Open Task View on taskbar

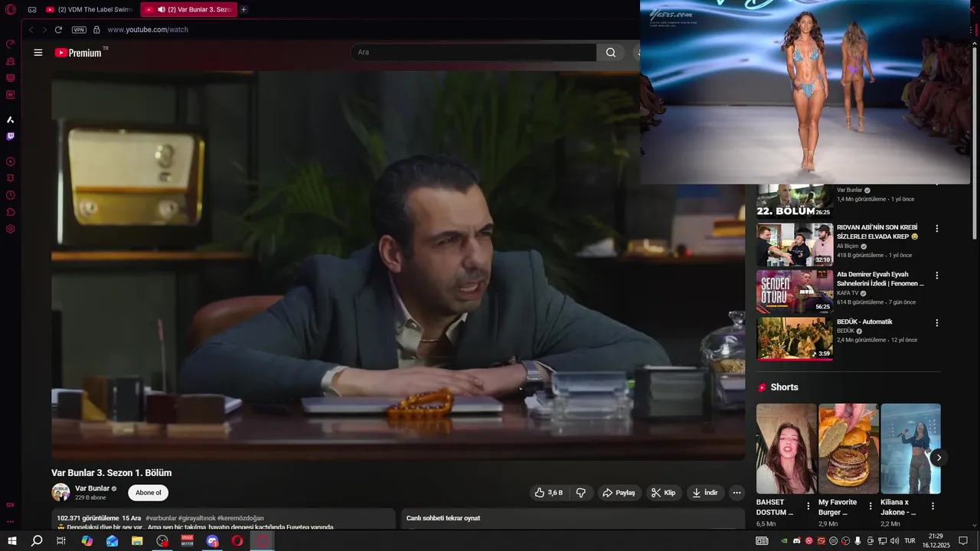[61, 541]
